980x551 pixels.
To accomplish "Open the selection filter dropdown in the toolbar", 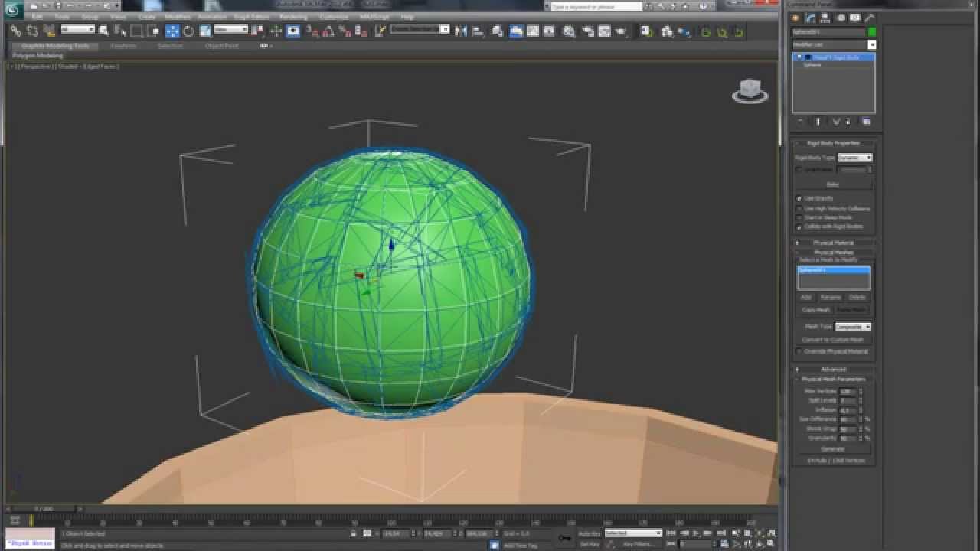I will click(x=77, y=30).
